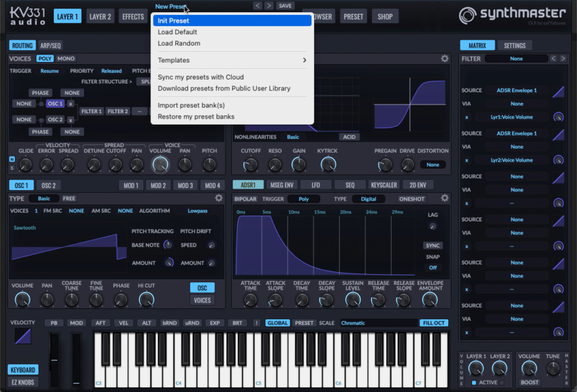Open DISTORTION None dropdown

[x=432, y=165]
